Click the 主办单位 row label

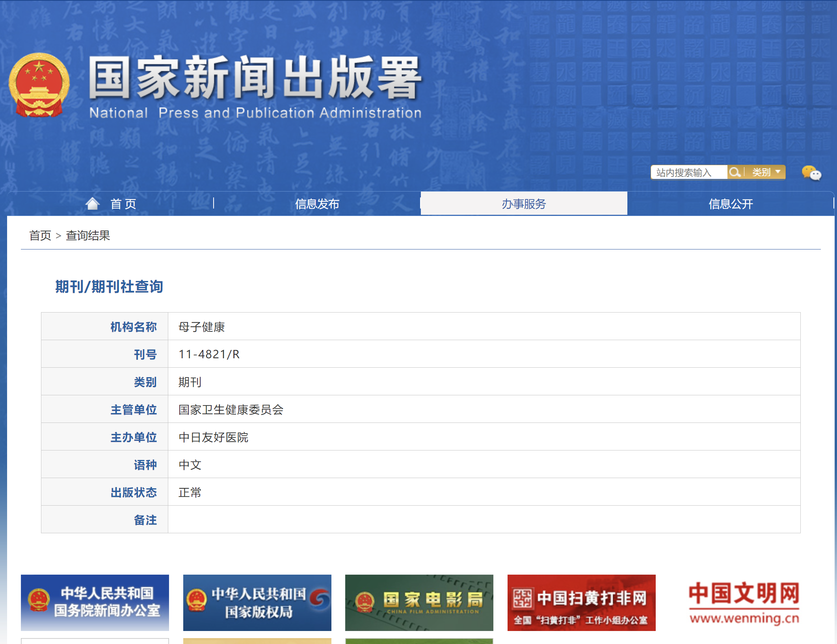(x=134, y=437)
